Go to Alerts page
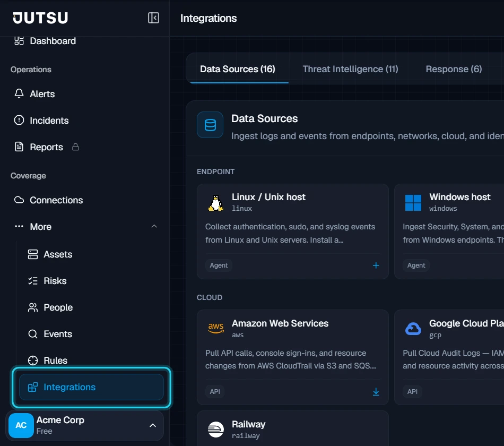 42,93
